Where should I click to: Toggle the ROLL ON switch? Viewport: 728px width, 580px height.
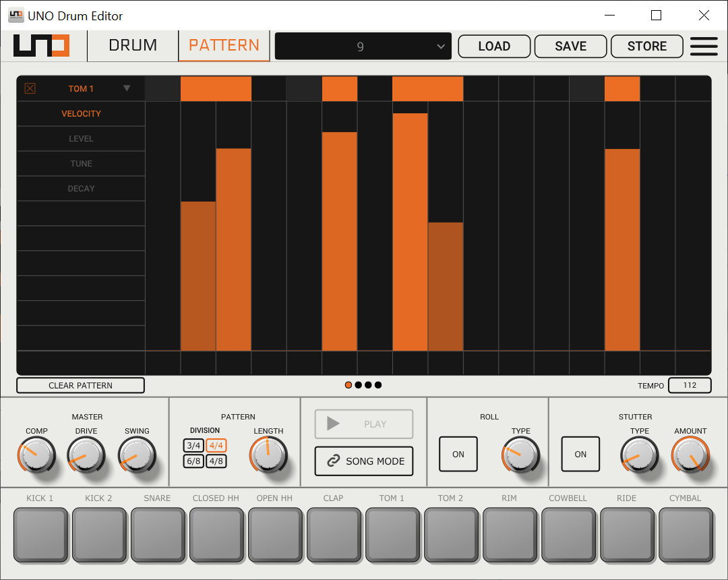click(458, 454)
